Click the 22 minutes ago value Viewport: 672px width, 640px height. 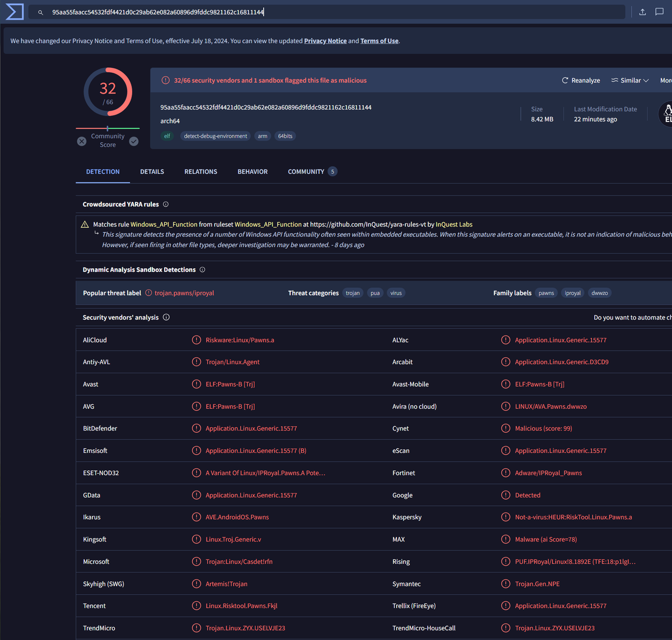[595, 119]
